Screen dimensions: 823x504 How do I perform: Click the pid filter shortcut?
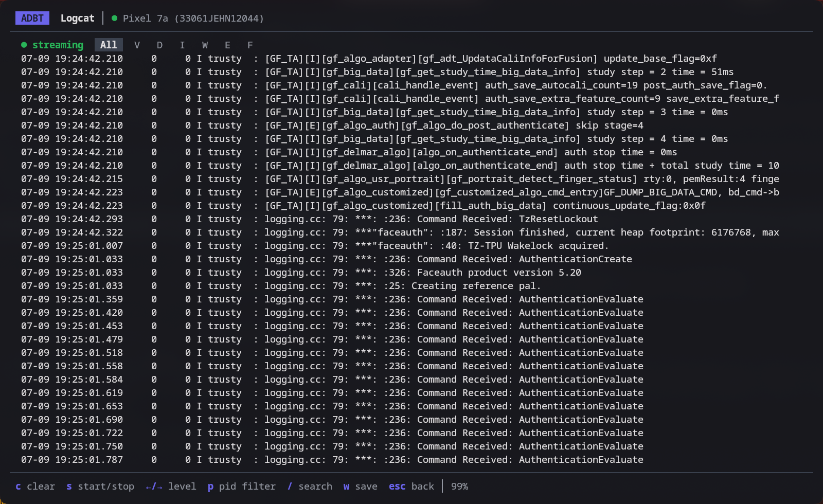pyautogui.click(x=242, y=486)
